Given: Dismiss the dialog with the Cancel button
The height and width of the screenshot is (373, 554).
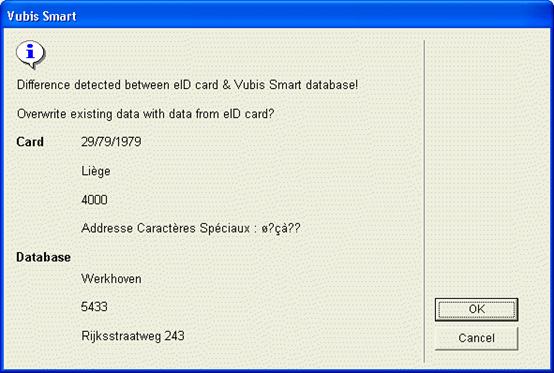Looking at the screenshot, I should 476,338.
